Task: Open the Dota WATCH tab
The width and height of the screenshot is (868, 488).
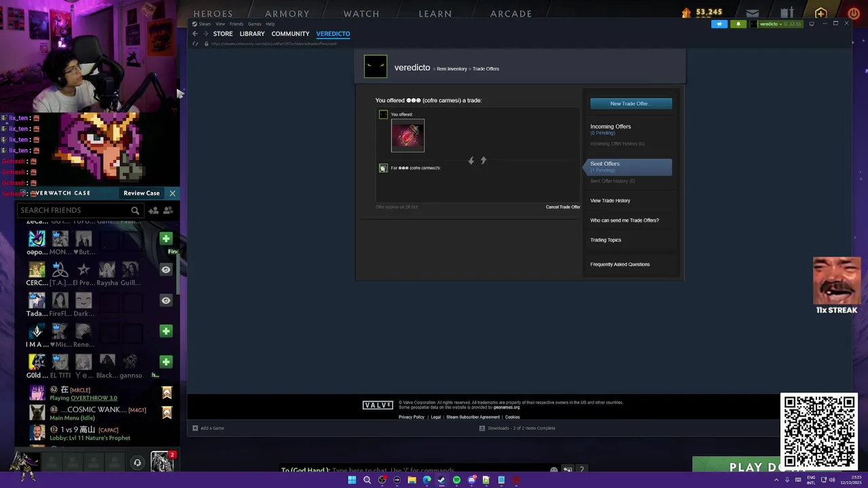Action: click(361, 14)
